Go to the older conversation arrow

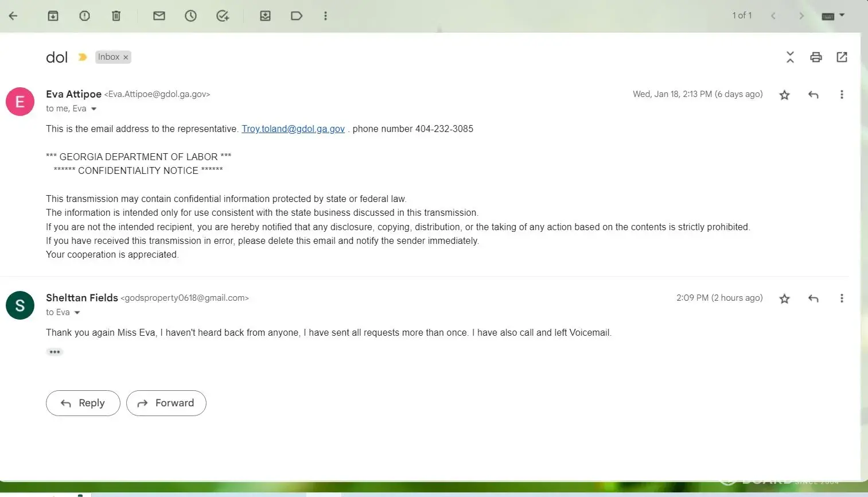tap(801, 16)
